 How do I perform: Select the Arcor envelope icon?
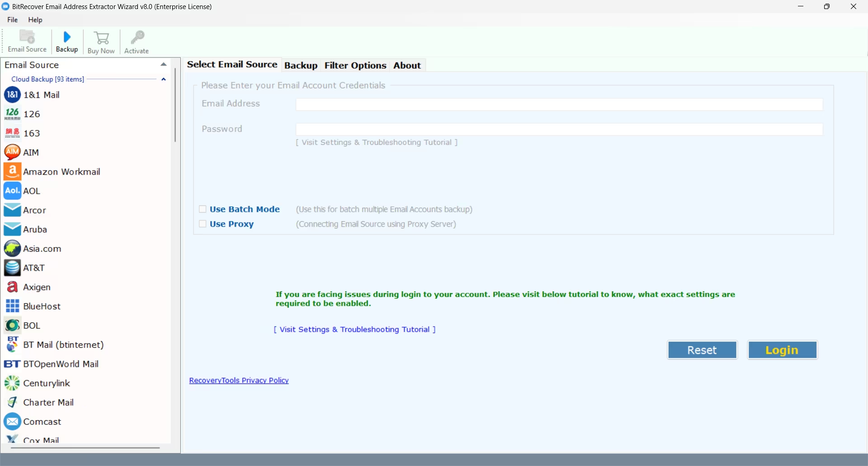[x=12, y=210]
